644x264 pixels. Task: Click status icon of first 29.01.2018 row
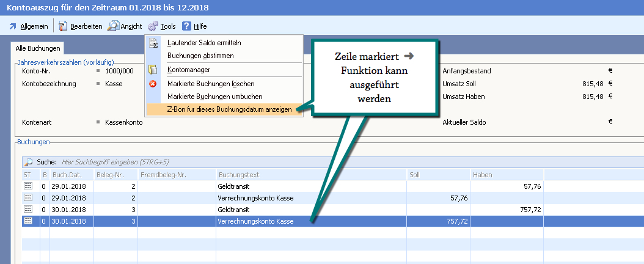[28, 186]
